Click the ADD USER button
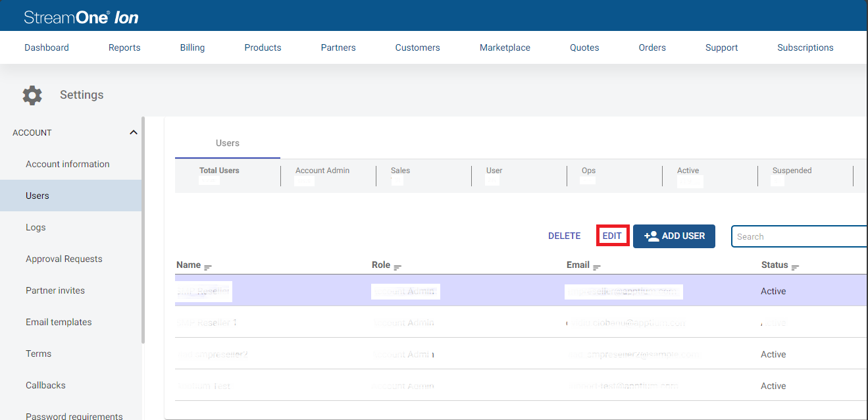Viewport: 868px width, 420px height. pos(674,236)
